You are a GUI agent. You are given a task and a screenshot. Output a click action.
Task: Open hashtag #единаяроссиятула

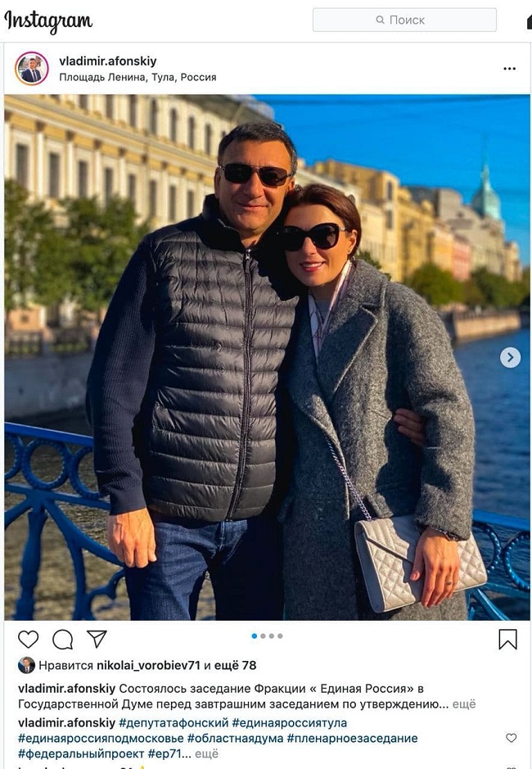click(289, 723)
